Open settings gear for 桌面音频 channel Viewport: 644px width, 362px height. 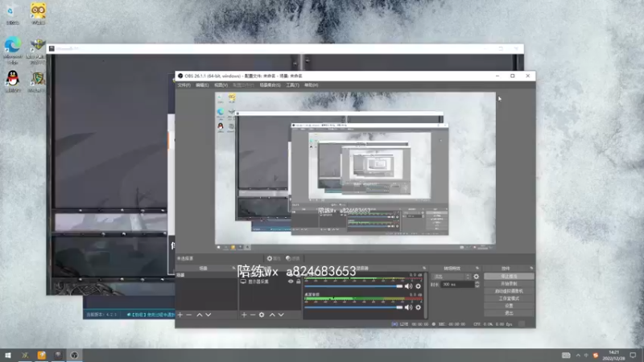click(x=418, y=307)
